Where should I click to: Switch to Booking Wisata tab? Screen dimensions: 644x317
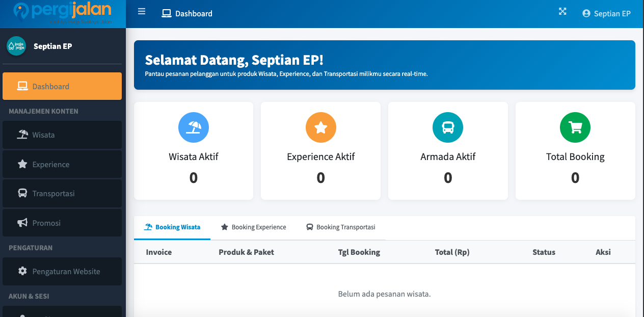point(172,227)
